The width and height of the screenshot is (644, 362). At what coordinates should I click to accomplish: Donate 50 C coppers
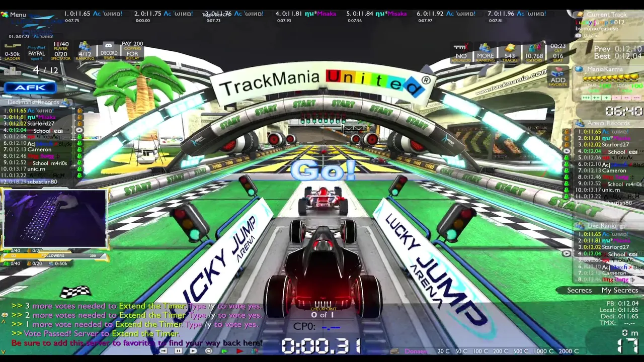click(x=461, y=351)
